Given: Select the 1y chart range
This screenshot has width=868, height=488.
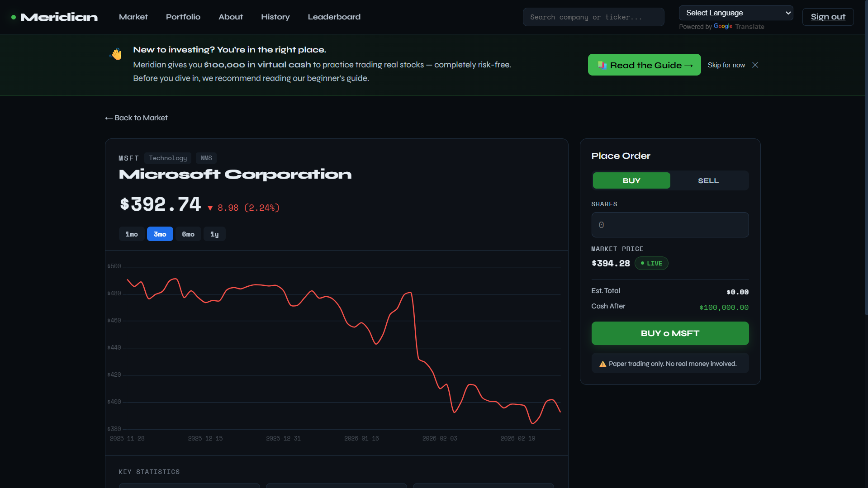Looking at the screenshot, I should click(214, 234).
